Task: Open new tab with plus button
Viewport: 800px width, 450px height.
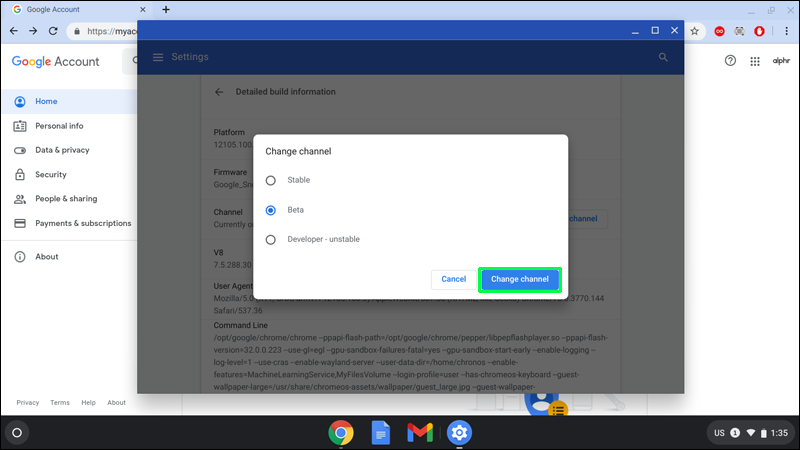Action: click(166, 10)
